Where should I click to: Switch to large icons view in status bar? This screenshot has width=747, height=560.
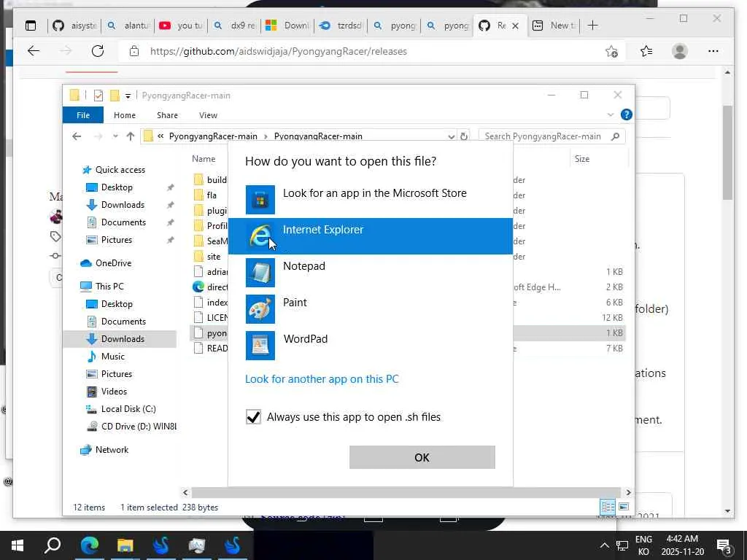(624, 507)
